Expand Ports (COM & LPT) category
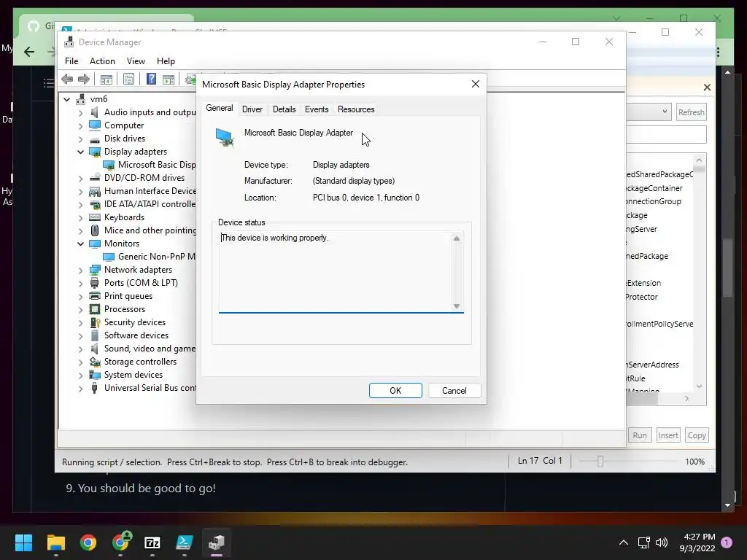This screenshot has height=560, width=747. (80, 284)
